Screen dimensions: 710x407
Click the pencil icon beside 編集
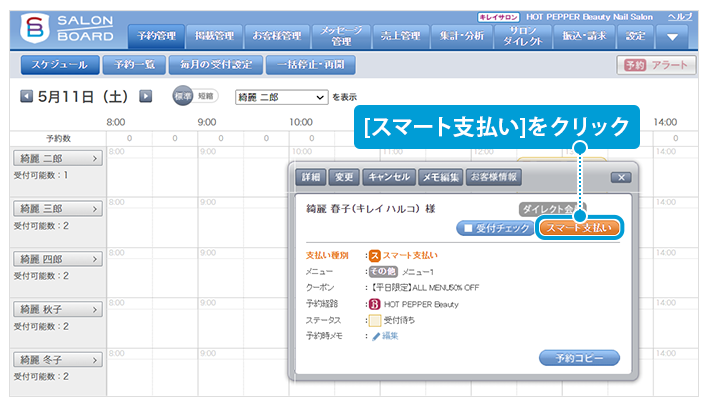[x=376, y=336]
